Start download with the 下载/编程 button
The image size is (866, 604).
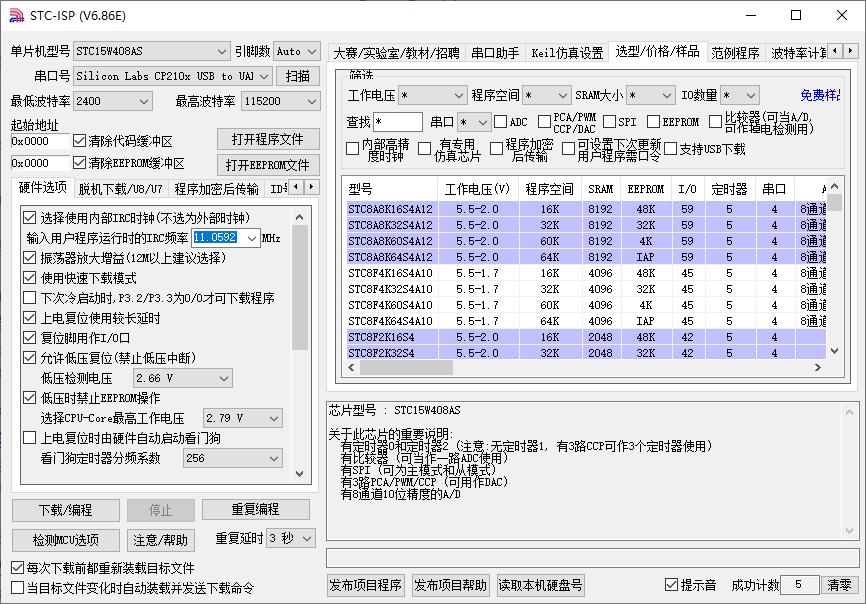click(63, 510)
